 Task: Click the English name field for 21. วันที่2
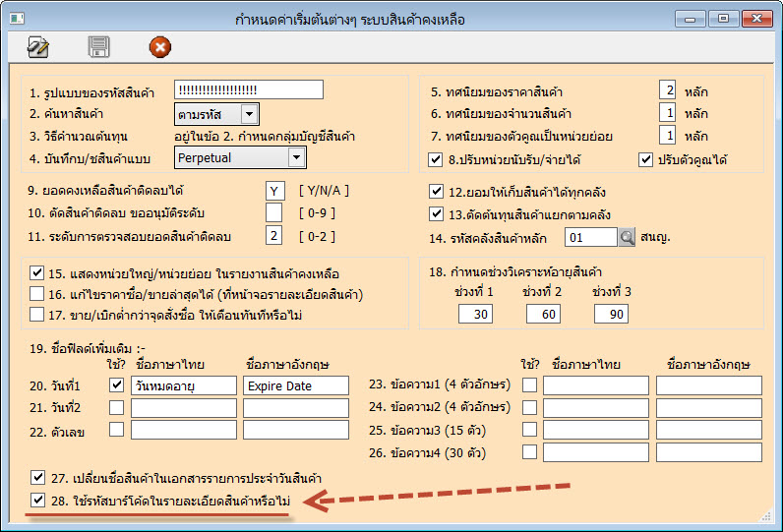tap(296, 408)
